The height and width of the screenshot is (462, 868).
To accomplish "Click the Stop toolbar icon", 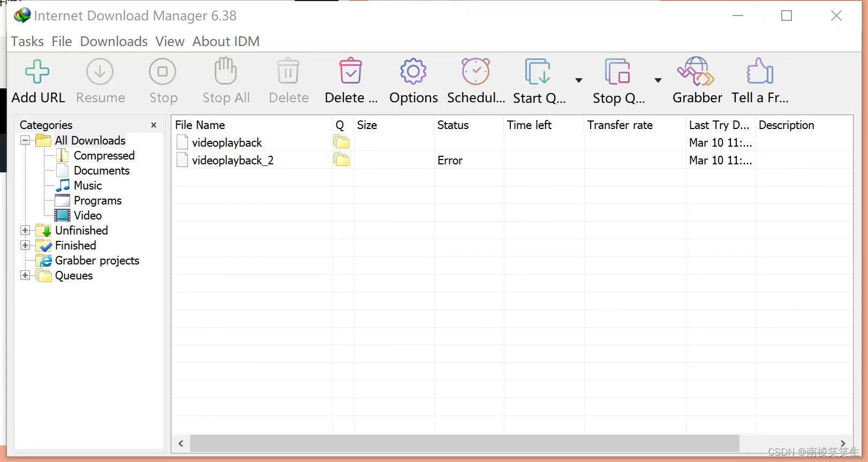I will tap(163, 71).
